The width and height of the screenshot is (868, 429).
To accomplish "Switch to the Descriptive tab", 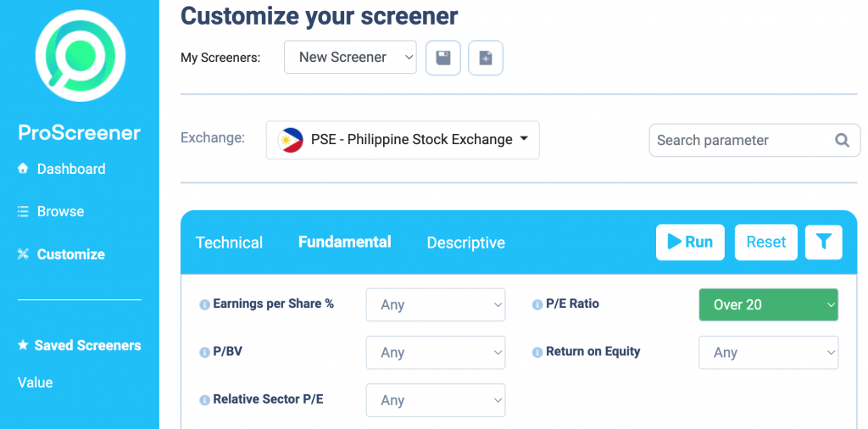I will point(465,242).
